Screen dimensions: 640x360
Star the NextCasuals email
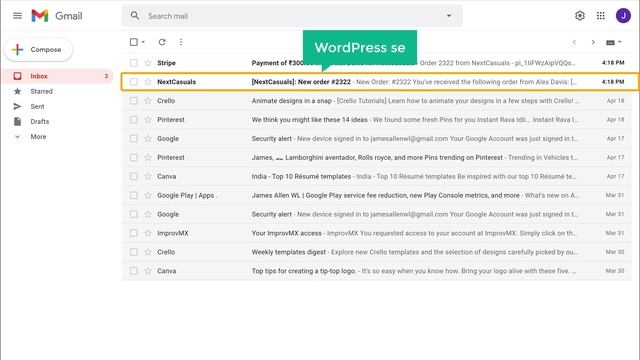tap(148, 82)
